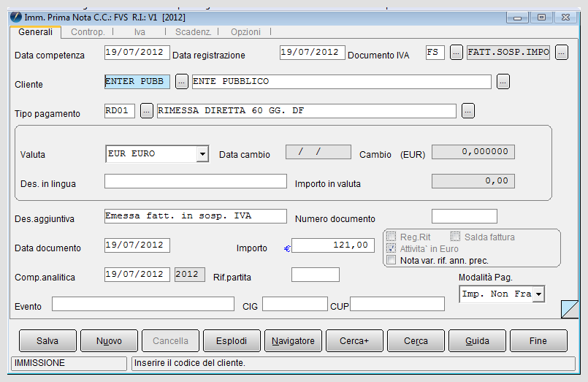Viewport: 588px width, 382px height.
Task: Click the Fine button
Action: point(538,341)
